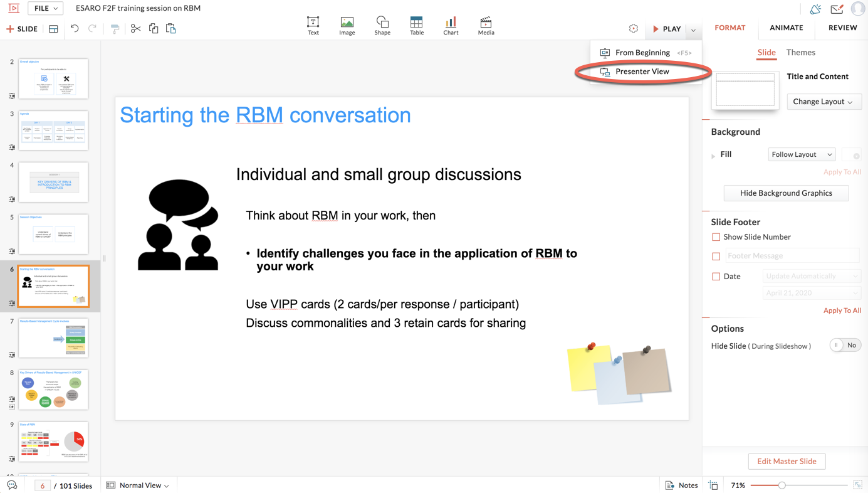Expand the Change Layout dropdown
This screenshot has height=493, width=868.
coord(824,102)
